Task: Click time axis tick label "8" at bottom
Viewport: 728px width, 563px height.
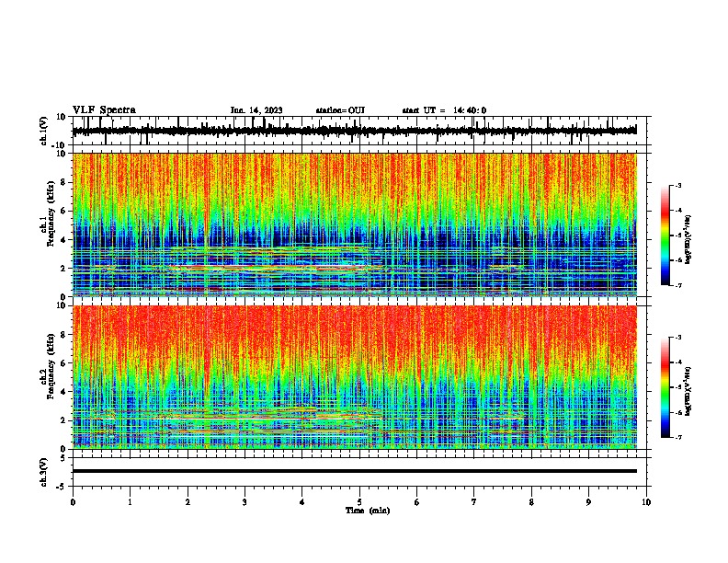Action: point(531,502)
